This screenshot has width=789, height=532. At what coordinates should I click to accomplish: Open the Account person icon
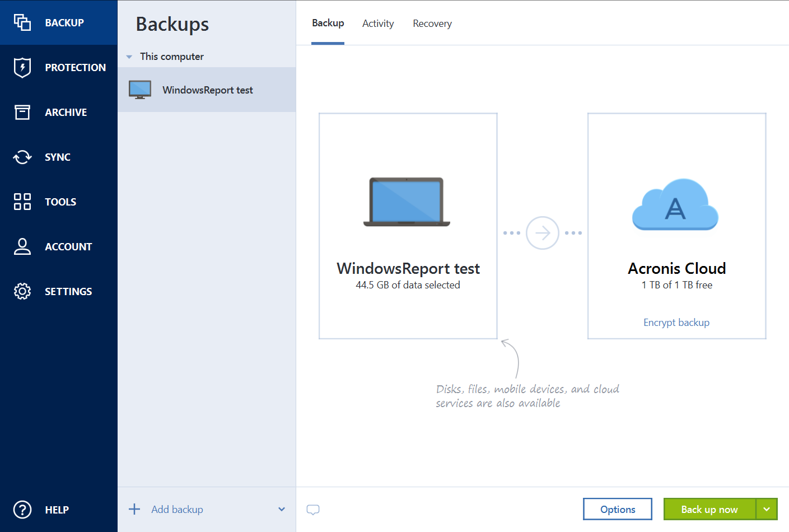22,246
